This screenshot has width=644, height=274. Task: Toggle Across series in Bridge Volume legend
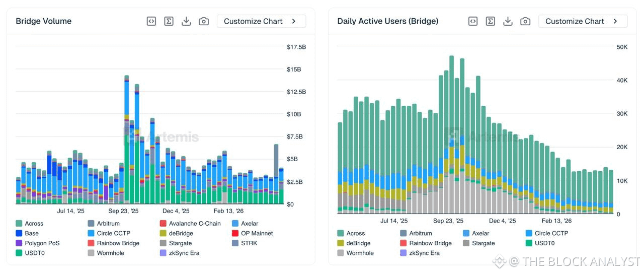pos(30,224)
